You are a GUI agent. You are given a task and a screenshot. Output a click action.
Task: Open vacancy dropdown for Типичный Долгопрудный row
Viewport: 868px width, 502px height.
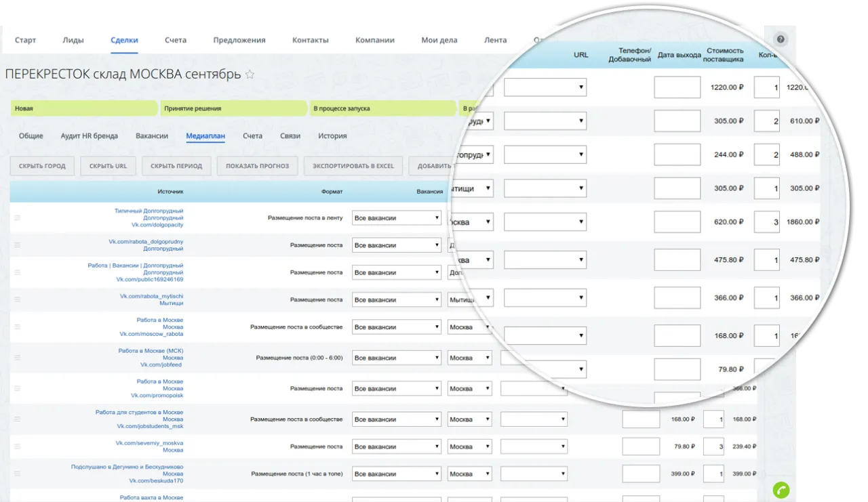click(396, 218)
